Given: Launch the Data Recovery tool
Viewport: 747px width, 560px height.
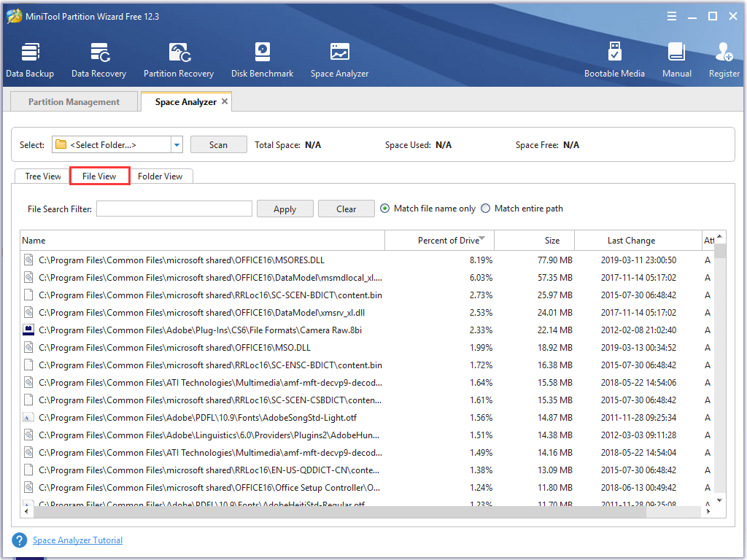Looking at the screenshot, I should coord(98,60).
